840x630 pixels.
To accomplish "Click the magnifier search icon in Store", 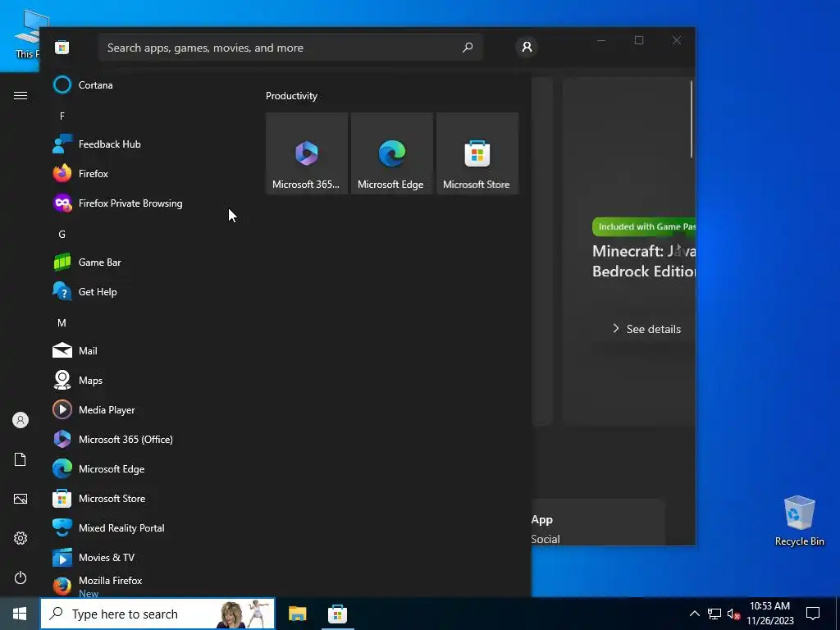I will 468,48.
